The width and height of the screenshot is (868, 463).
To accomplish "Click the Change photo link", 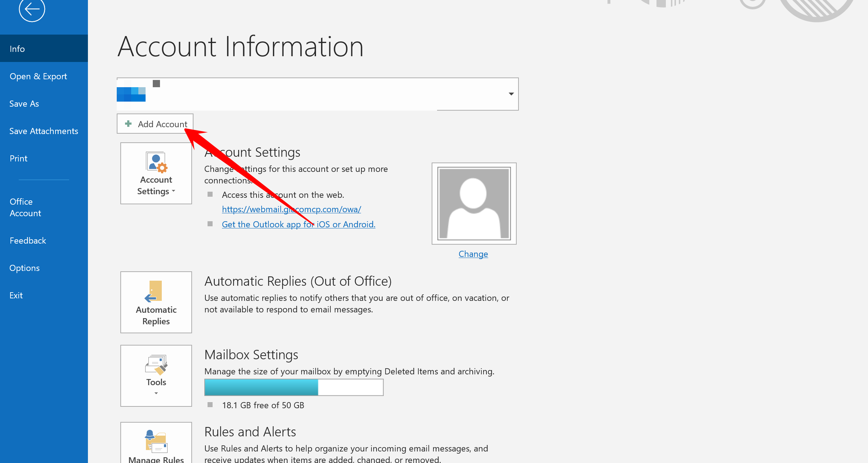I will click(x=473, y=254).
